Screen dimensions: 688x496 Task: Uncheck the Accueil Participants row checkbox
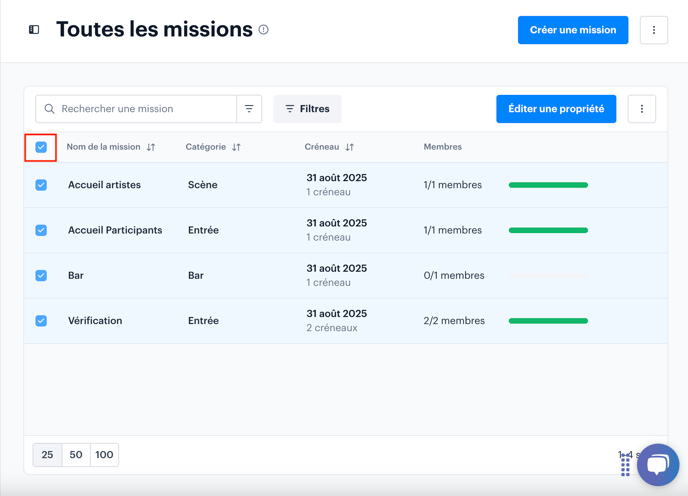(x=41, y=230)
